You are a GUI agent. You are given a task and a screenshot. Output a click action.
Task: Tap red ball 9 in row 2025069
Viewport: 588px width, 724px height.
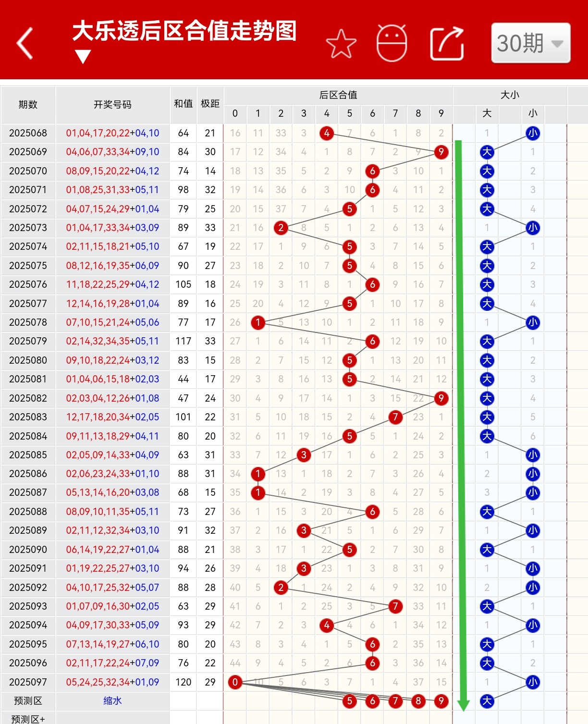coord(441,152)
